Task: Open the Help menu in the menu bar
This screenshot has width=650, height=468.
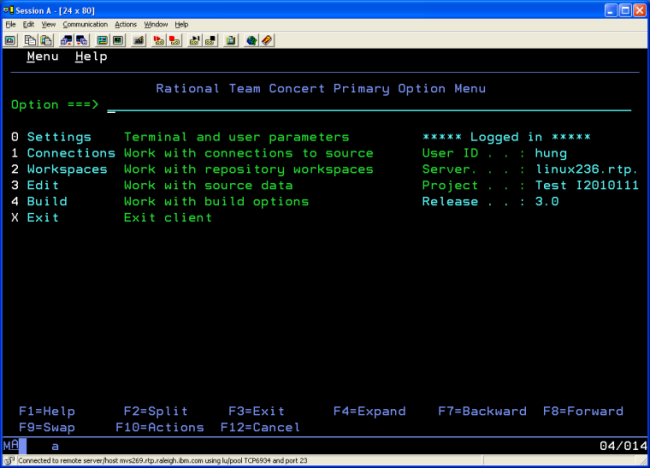Action: (181, 24)
